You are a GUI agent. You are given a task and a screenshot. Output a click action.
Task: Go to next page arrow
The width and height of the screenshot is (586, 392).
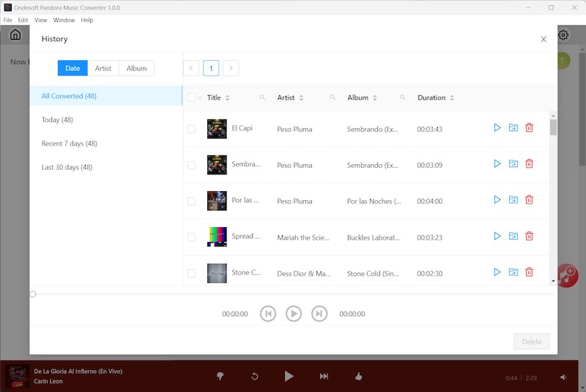[x=231, y=68]
